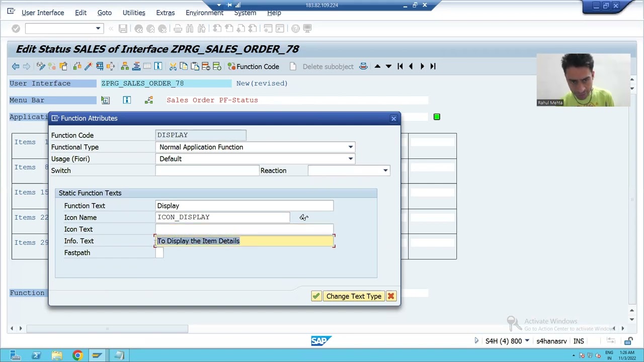Open the Reaction dropdown
Viewport: 644px width, 362px height.
(385, 170)
